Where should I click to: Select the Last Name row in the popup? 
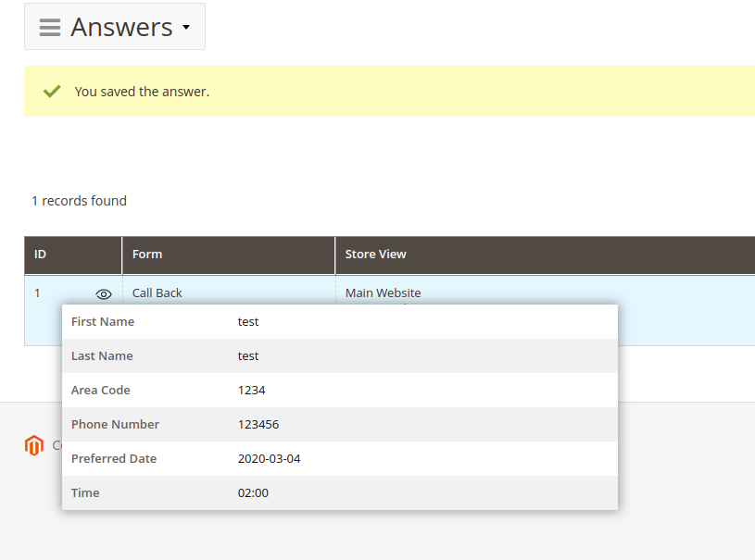tap(102, 356)
